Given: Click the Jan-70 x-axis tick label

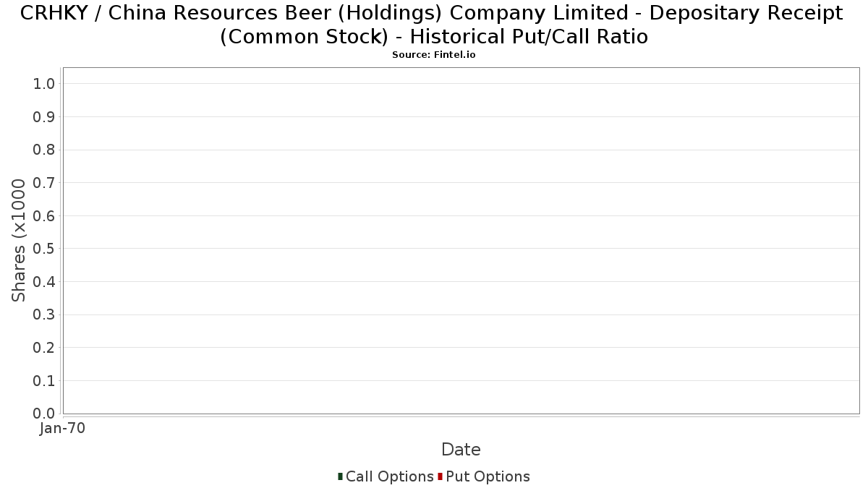Looking at the screenshot, I should [63, 429].
